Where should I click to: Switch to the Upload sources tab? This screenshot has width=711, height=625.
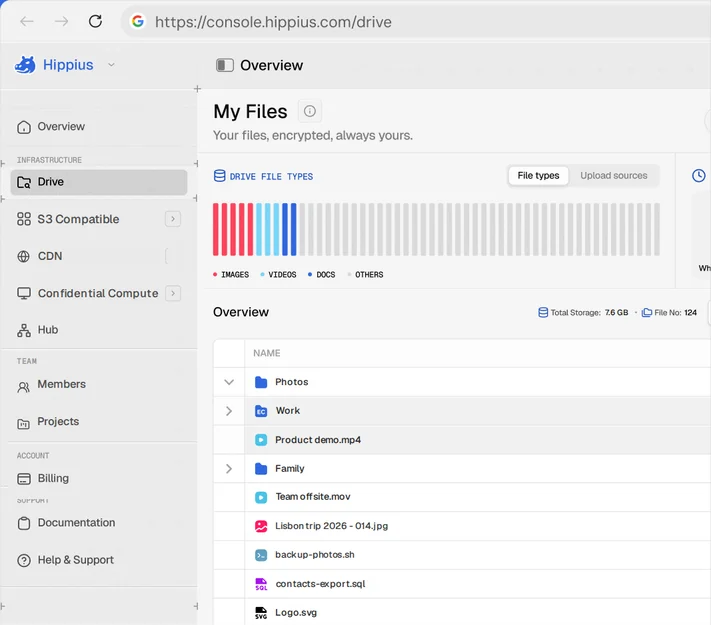[x=614, y=176]
